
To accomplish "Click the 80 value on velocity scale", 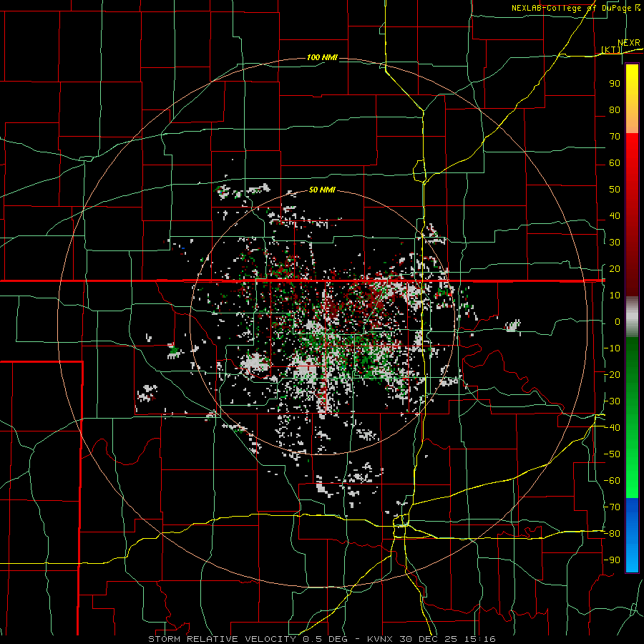I will 615,109.
